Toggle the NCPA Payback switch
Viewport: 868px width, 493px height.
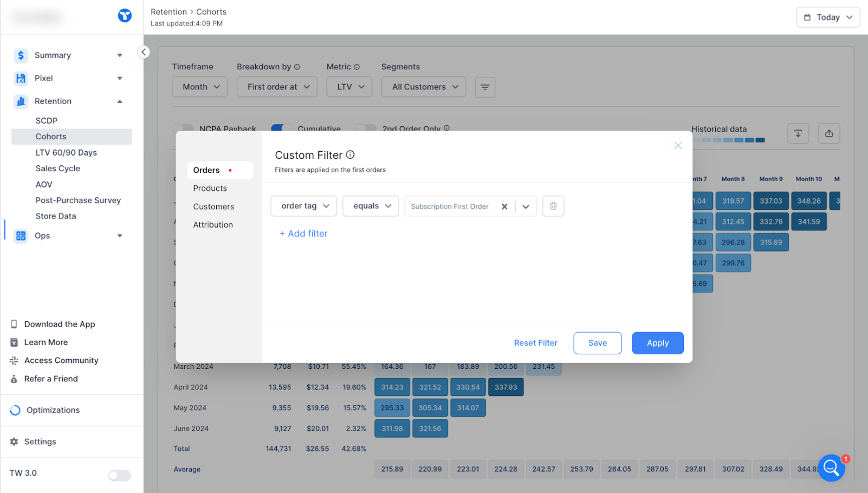click(183, 128)
